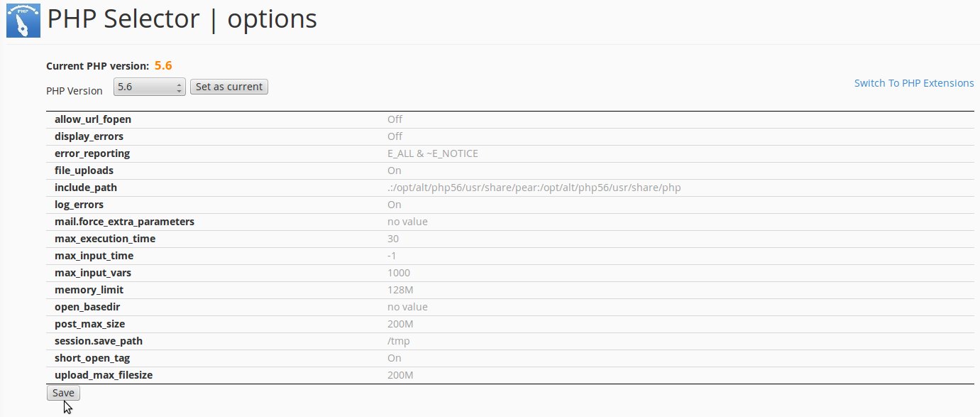Change max_input_vars value 1000
The image size is (980, 417).
(x=399, y=273)
